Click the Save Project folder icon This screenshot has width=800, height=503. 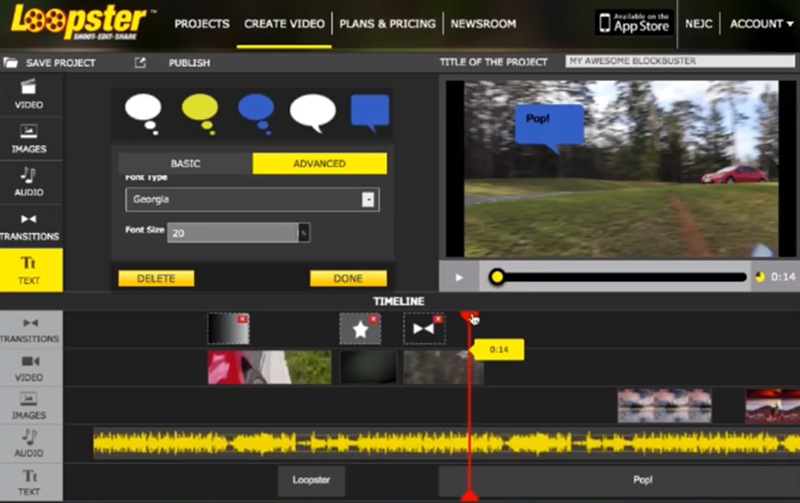11,63
